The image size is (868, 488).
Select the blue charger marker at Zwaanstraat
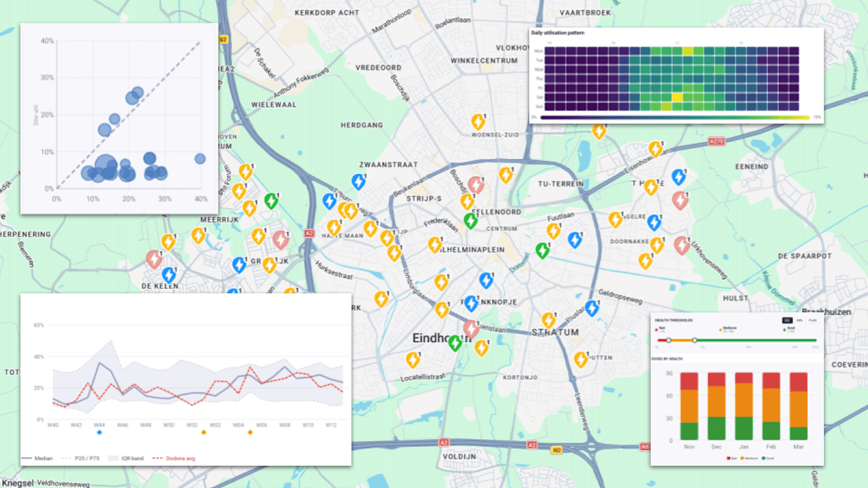[358, 182]
